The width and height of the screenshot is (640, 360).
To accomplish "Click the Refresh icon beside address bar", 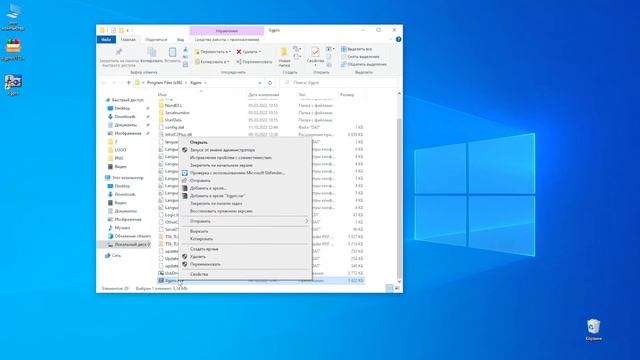I will [270, 83].
